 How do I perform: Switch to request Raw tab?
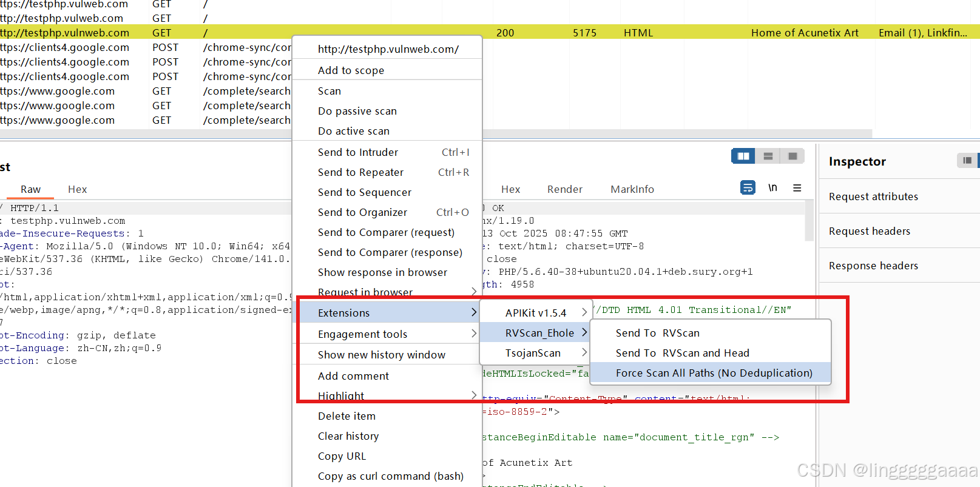click(x=30, y=189)
